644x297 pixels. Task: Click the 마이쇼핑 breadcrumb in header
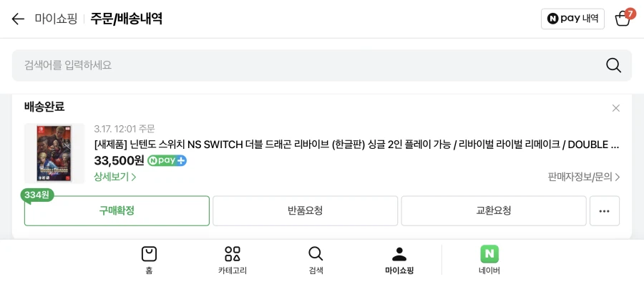56,19
